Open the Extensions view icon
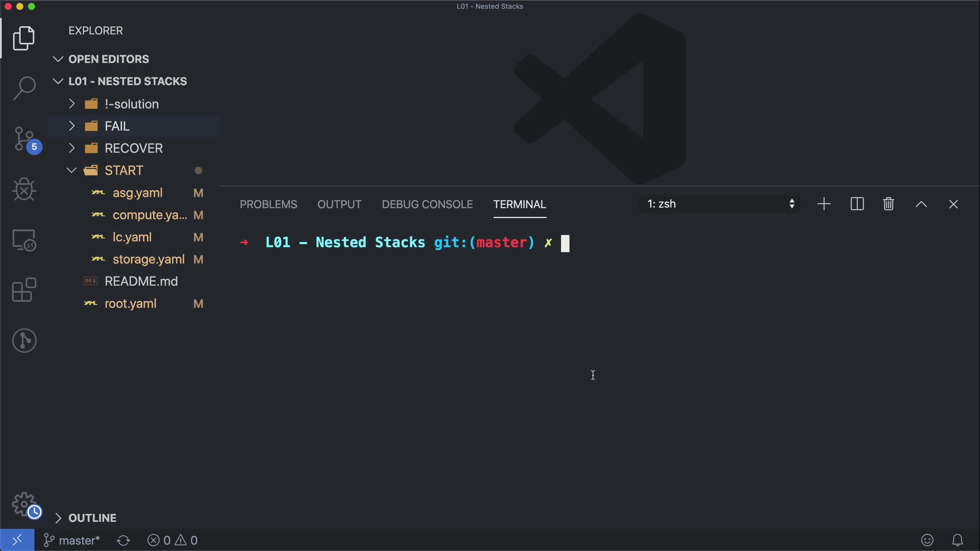Image resolution: width=980 pixels, height=551 pixels. click(x=24, y=290)
